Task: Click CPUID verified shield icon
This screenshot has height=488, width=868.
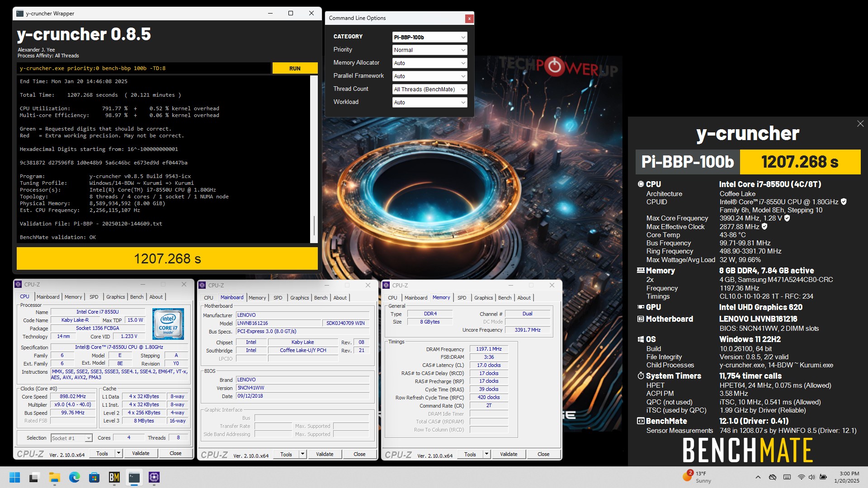Action: click(844, 202)
